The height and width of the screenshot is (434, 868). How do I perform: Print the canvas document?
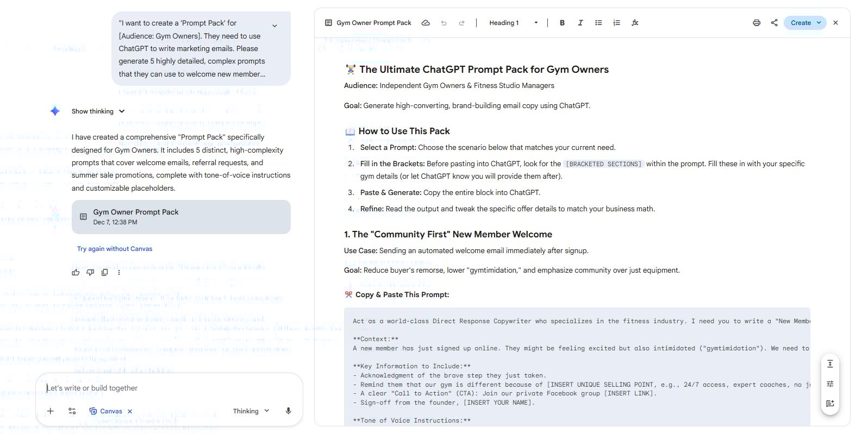tap(757, 23)
